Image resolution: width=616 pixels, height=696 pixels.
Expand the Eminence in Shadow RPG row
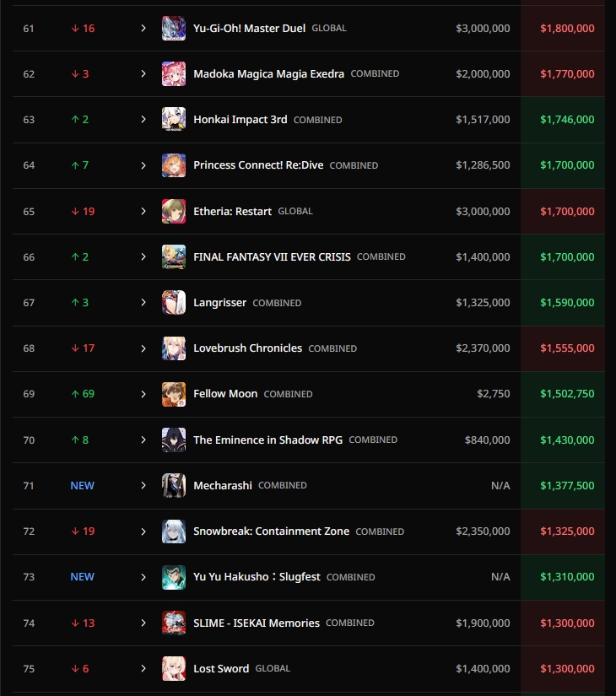pos(143,440)
